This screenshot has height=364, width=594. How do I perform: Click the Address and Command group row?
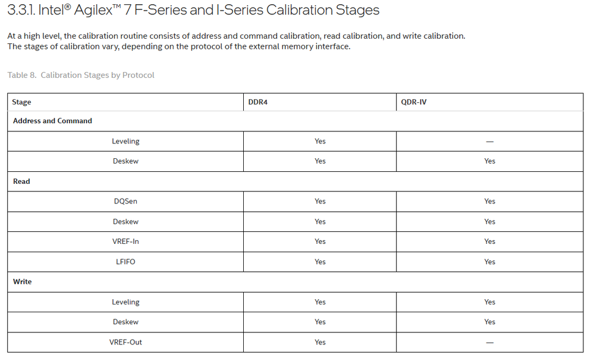click(x=52, y=121)
